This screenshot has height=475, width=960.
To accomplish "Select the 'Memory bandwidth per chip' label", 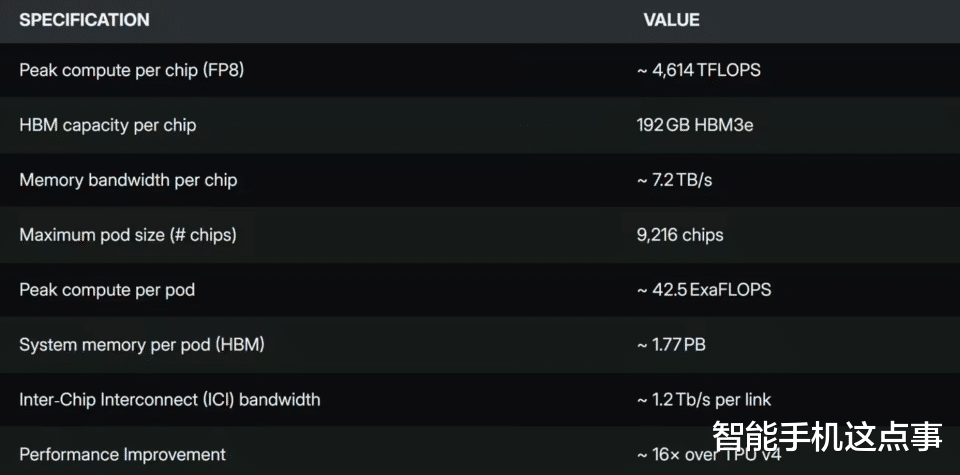I will pos(128,180).
